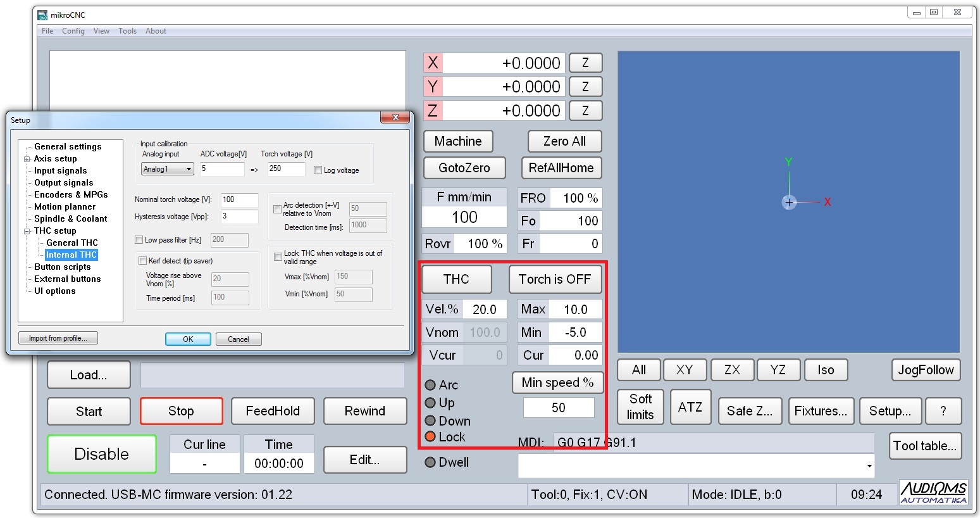The height and width of the screenshot is (518, 980).
Task: Click the mikroCNC title bar icon
Action: 42,15
